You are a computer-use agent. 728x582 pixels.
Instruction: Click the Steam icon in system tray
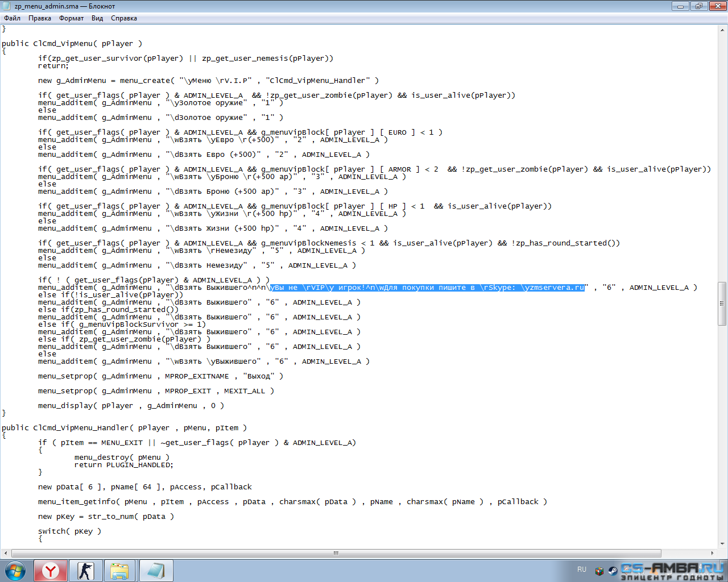click(613, 571)
